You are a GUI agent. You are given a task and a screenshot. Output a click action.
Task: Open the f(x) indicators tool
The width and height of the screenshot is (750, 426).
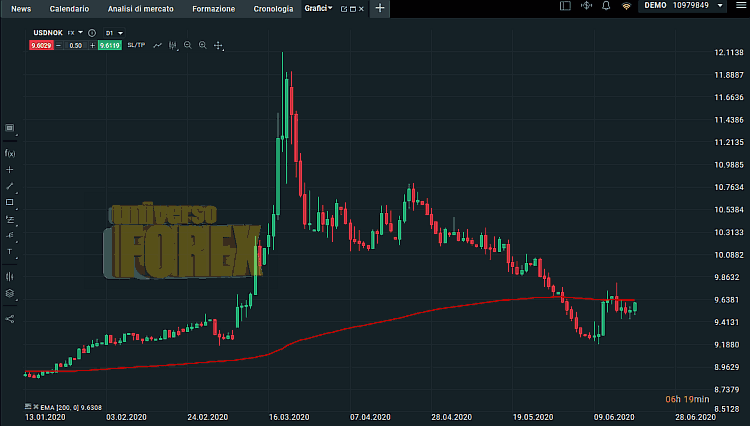pyautogui.click(x=10, y=153)
